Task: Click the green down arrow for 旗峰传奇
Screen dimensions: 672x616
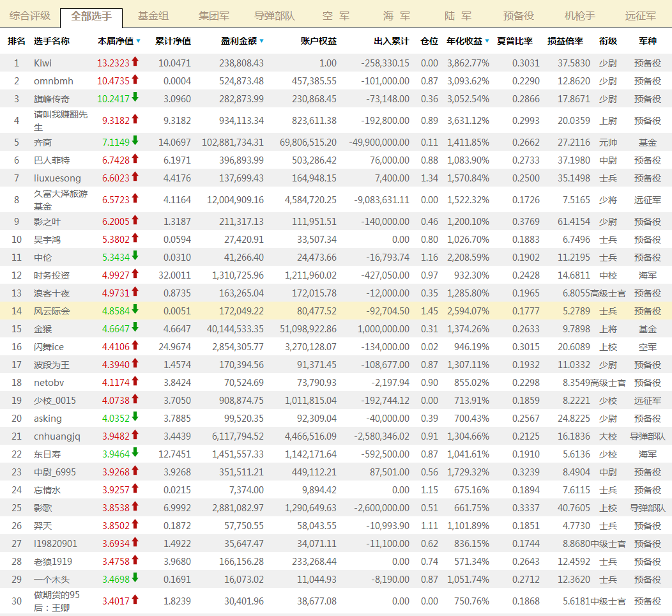Action: [135, 98]
